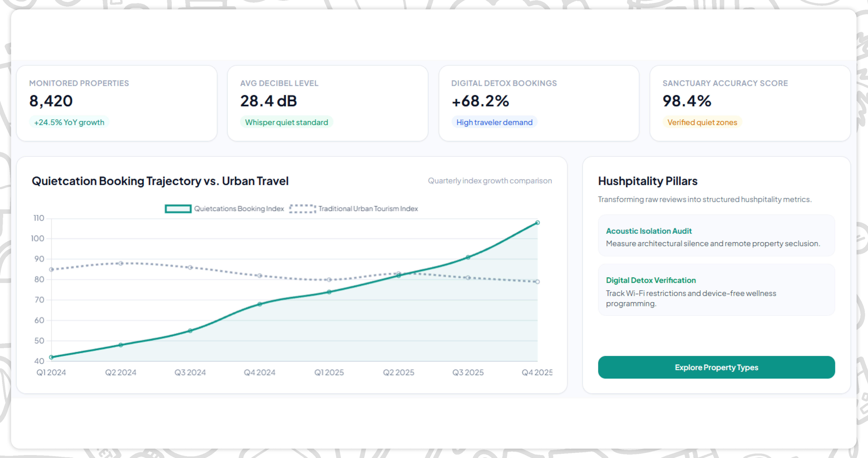Click the Hushpitality Pillars heading
This screenshot has width=868, height=458.
[x=648, y=181]
